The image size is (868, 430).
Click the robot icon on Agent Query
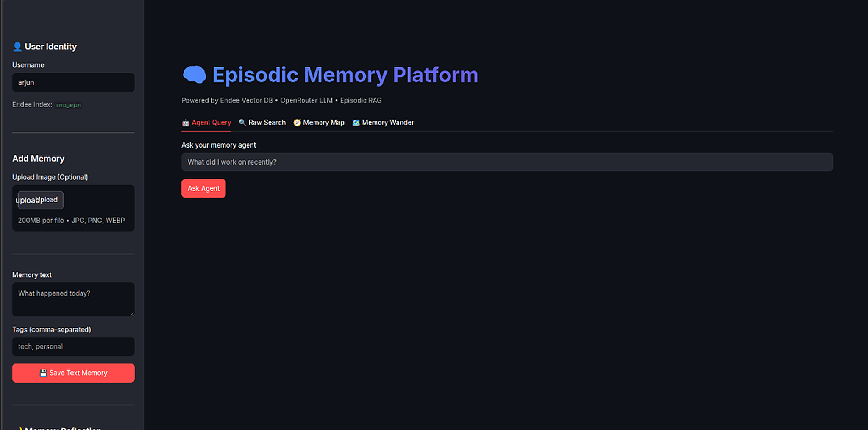(186, 123)
